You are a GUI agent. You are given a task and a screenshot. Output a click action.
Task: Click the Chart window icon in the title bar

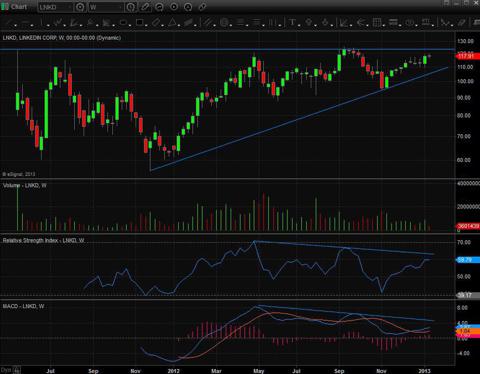click(5, 7)
